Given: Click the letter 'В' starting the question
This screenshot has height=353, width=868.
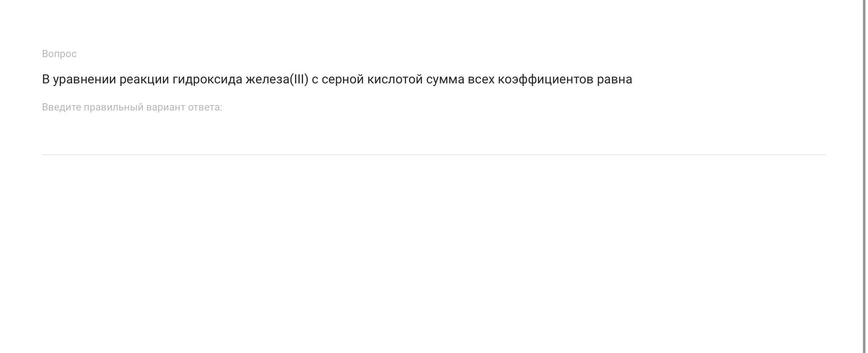Looking at the screenshot, I should (46, 79).
